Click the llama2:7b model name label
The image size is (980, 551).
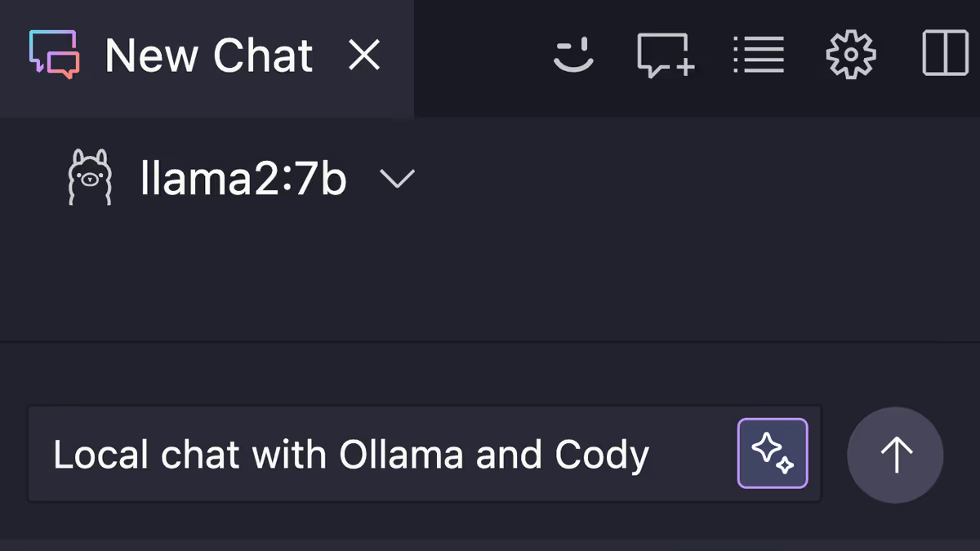tap(242, 178)
